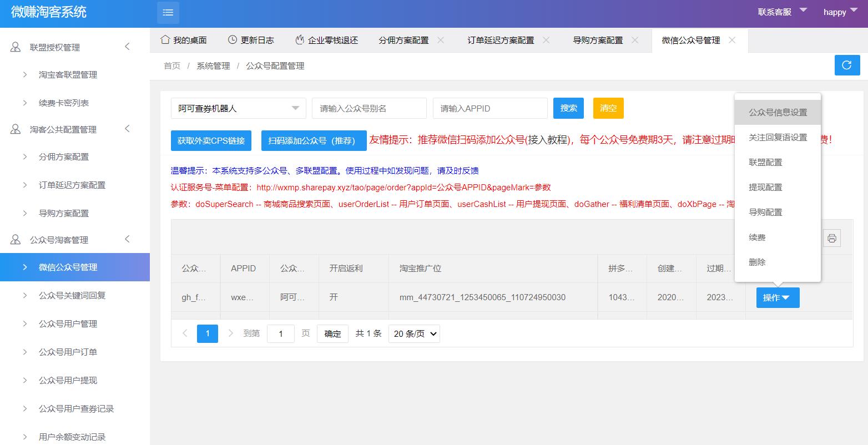Image resolution: width=868 pixels, height=445 pixels.
Task: Close the 分佣方案配置 tab
Action: (x=441, y=40)
